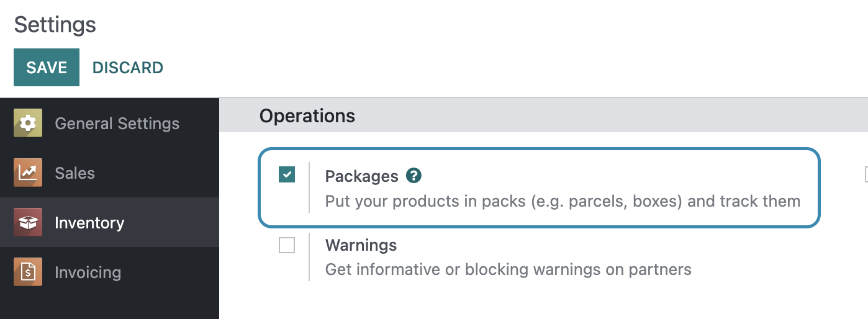Click the "Put your products in packs" description
This screenshot has height=319, width=868.
pos(563,201)
